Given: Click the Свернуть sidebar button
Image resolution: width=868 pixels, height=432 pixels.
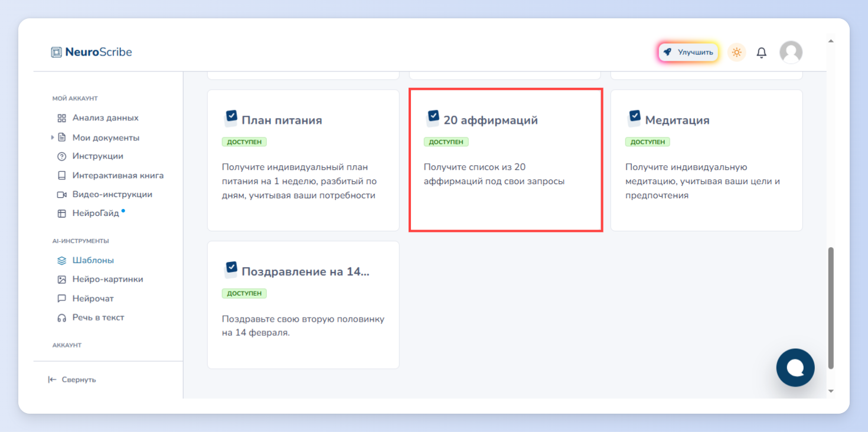Looking at the screenshot, I should [72, 379].
